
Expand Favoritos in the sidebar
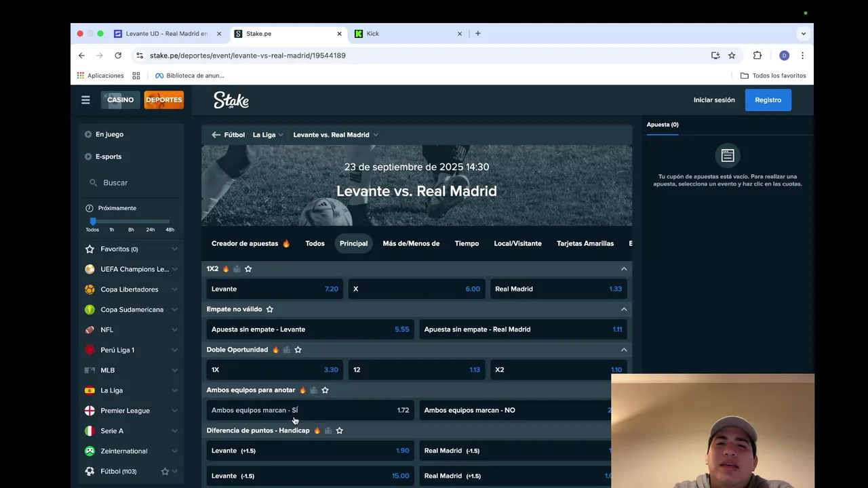[174, 249]
